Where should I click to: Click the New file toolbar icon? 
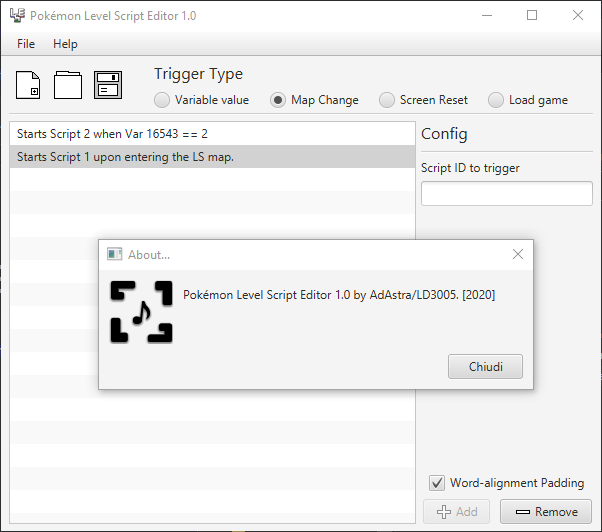(28, 85)
